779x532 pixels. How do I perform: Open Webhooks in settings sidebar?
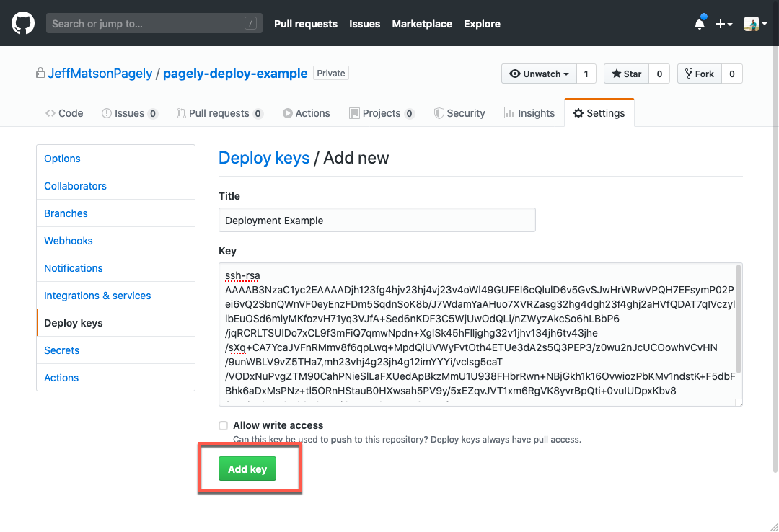pyautogui.click(x=115, y=241)
